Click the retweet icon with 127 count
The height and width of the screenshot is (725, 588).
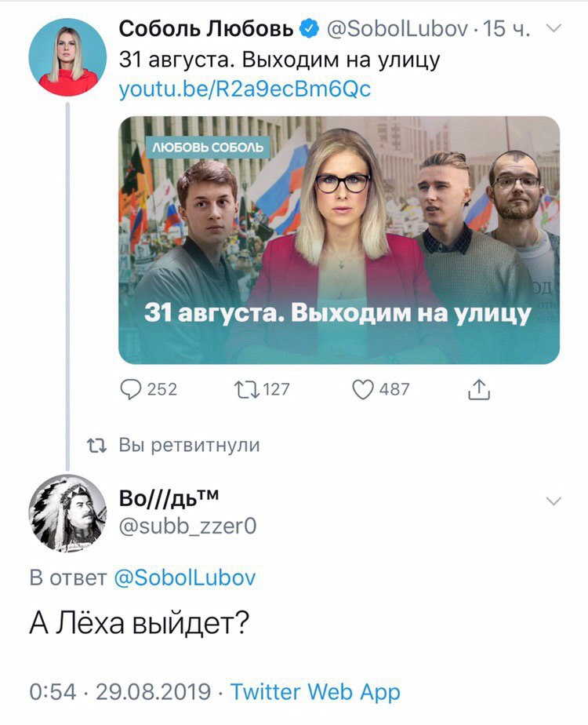pos(247,389)
